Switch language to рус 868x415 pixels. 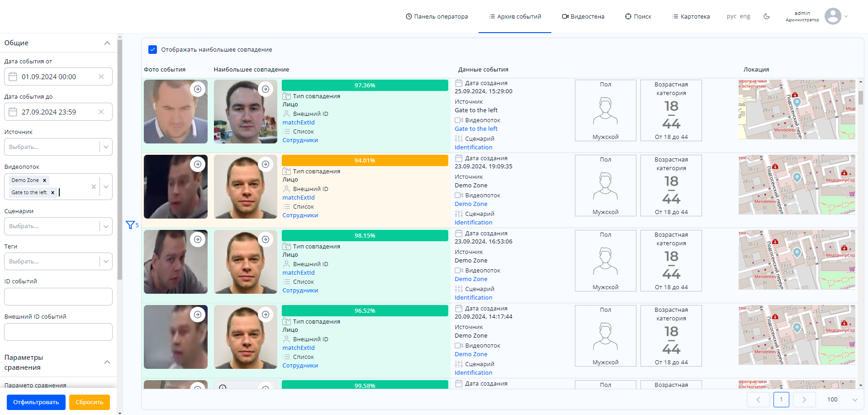(x=731, y=16)
